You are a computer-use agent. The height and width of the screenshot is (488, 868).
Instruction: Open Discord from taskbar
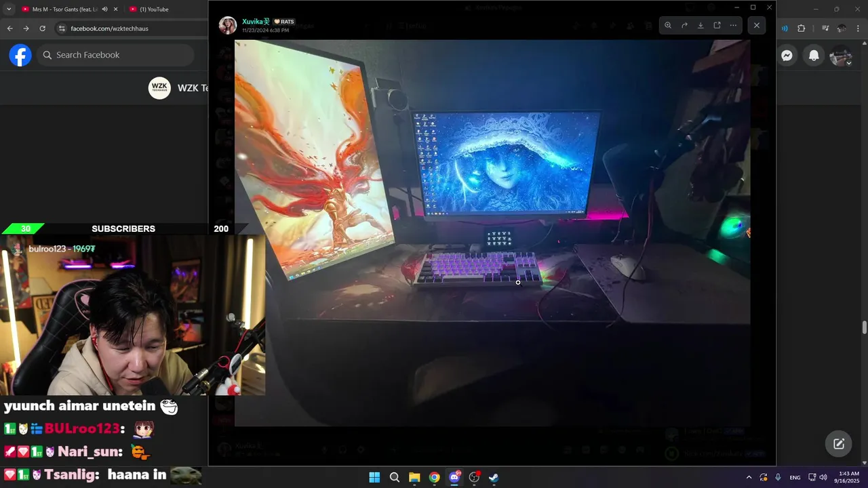(x=454, y=477)
